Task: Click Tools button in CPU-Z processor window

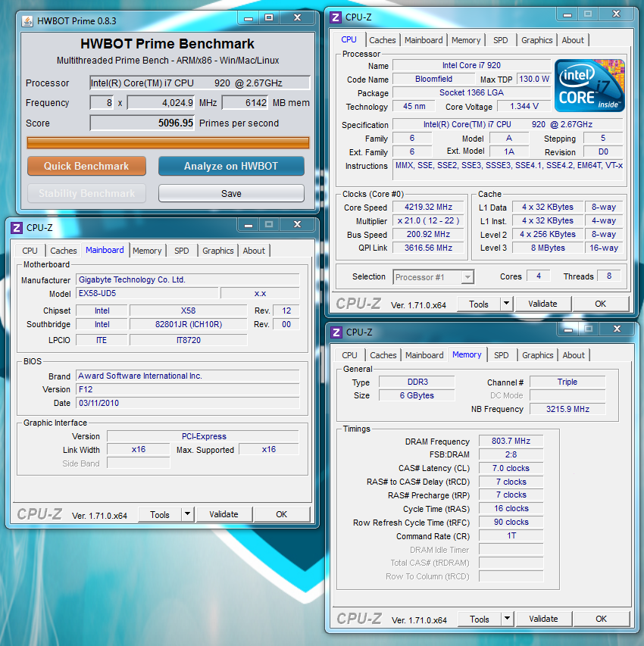Action: pos(479,304)
